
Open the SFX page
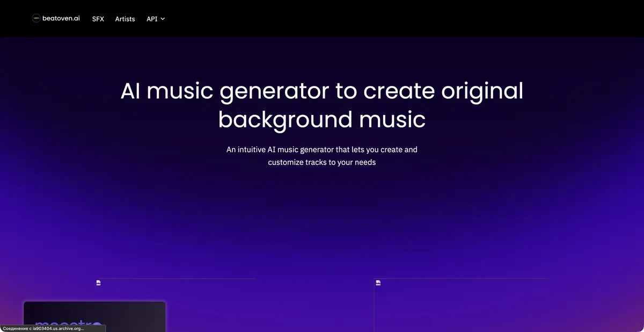(98, 19)
